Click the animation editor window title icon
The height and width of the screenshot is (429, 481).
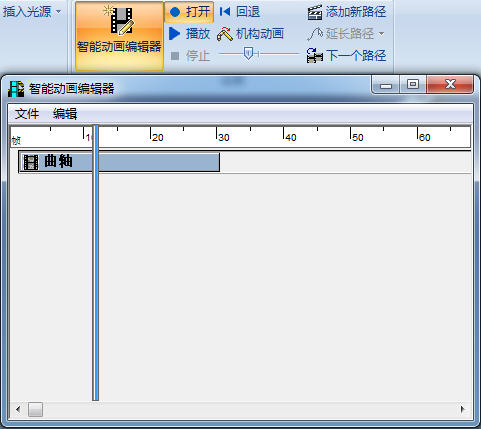click(x=16, y=89)
